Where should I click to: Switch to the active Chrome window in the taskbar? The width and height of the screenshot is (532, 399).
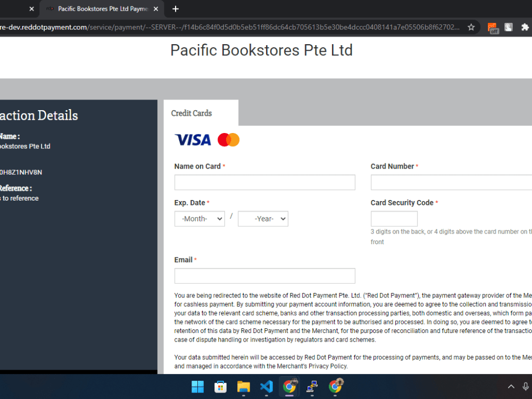coord(289,387)
